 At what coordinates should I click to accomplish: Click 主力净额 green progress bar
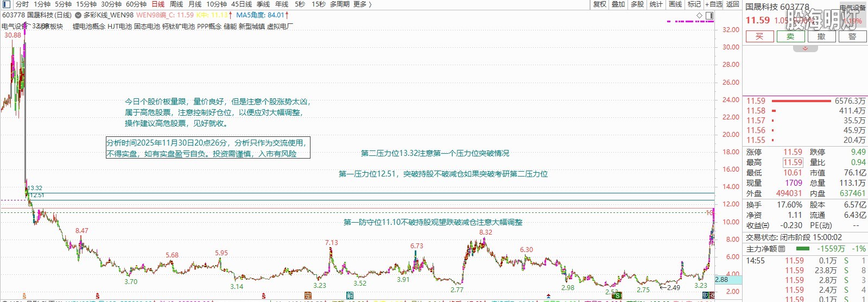(803, 249)
